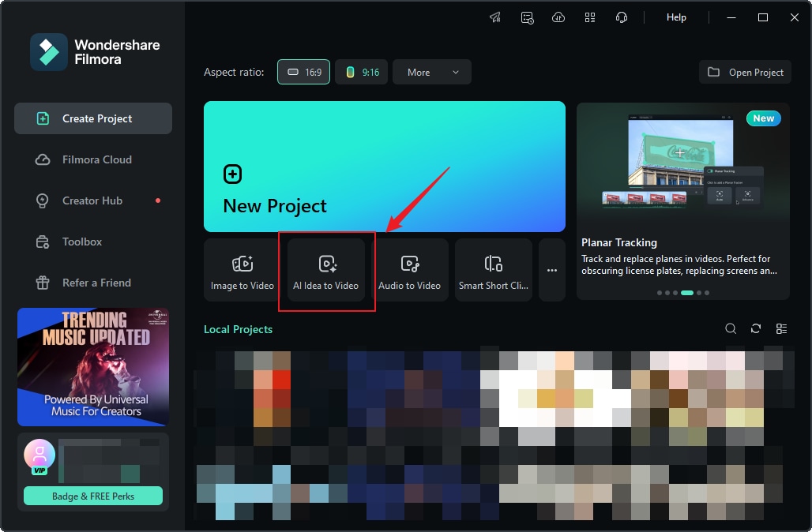Open Filmora Cloud in sidebar
This screenshot has width=812, height=532.
point(93,159)
